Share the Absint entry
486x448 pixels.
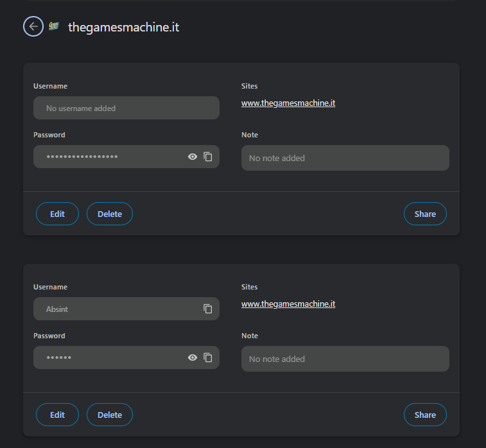coord(425,415)
